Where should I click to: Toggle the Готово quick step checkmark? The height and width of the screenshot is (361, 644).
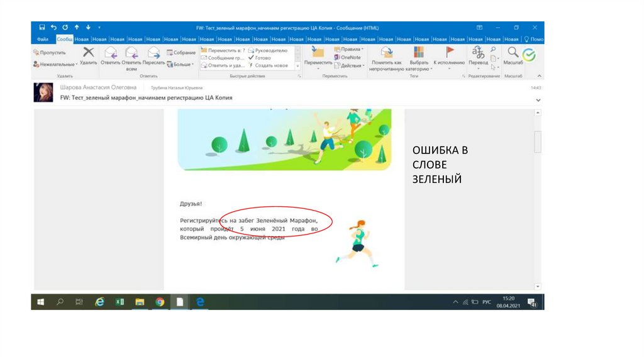pyautogui.click(x=260, y=57)
